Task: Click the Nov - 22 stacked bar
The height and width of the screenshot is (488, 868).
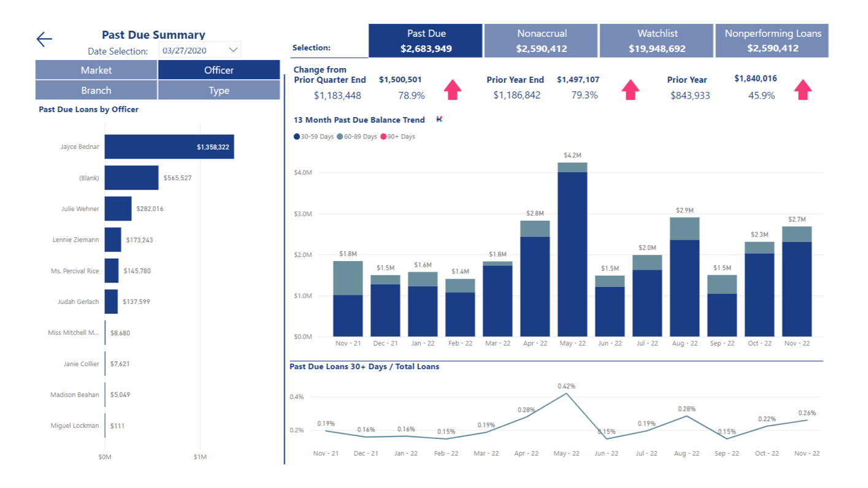Action: pos(797,281)
